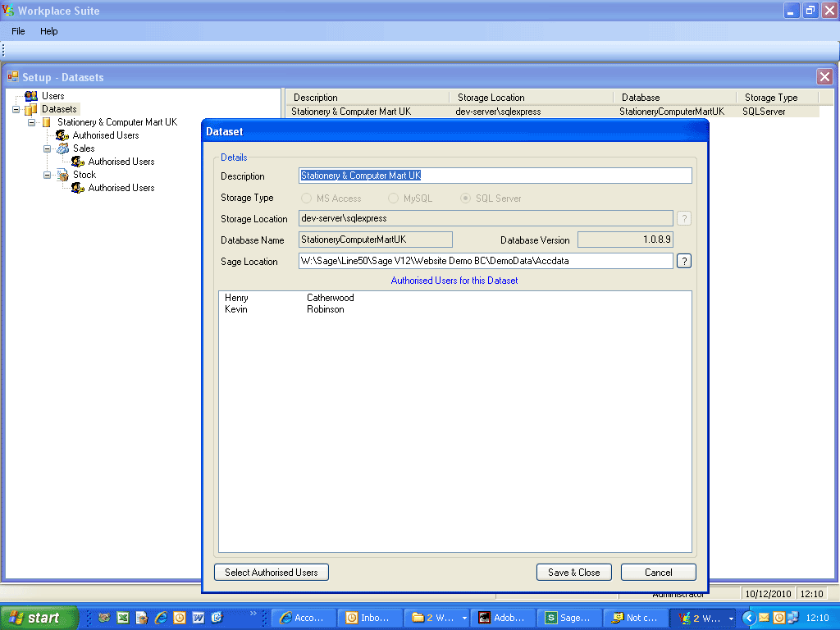Click the disabled help button beside Storage Location
Image resolution: width=840 pixels, height=630 pixels.
tap(684, 218)
